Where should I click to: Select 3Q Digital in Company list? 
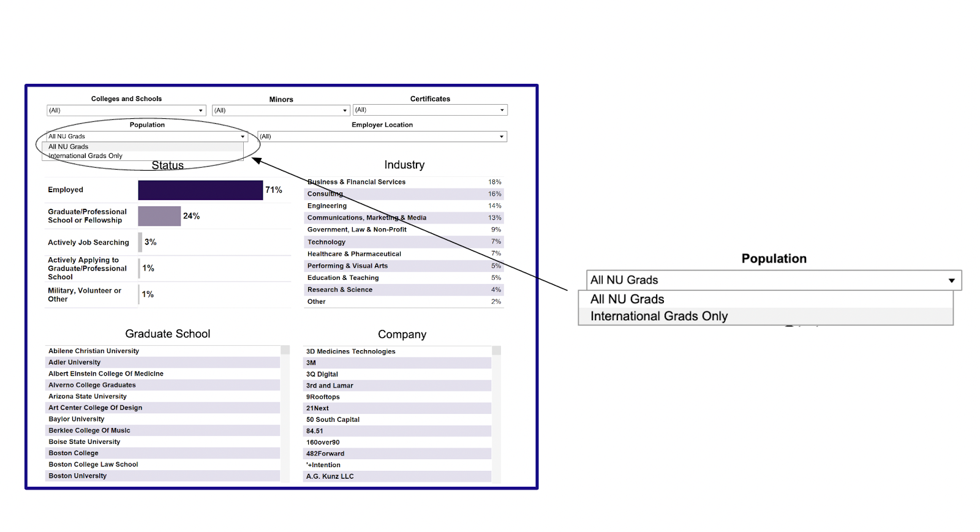click(398, 374)
